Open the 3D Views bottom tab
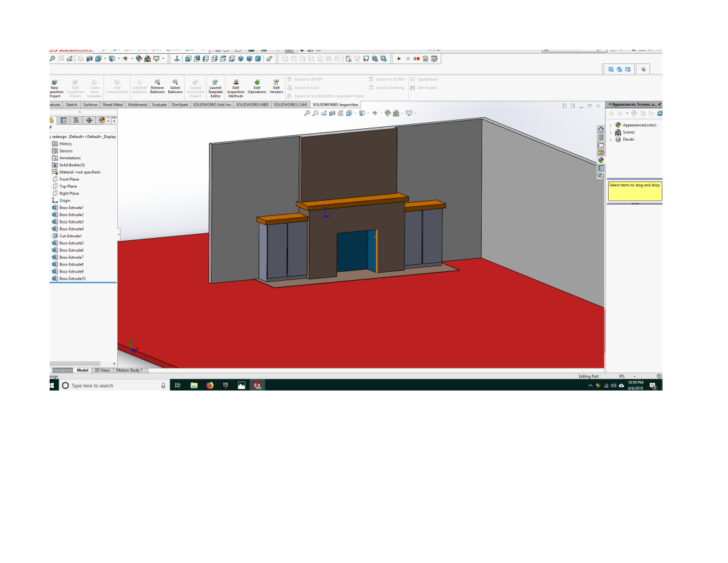Viewport: 728px width, 563px height. click(102, 371)
